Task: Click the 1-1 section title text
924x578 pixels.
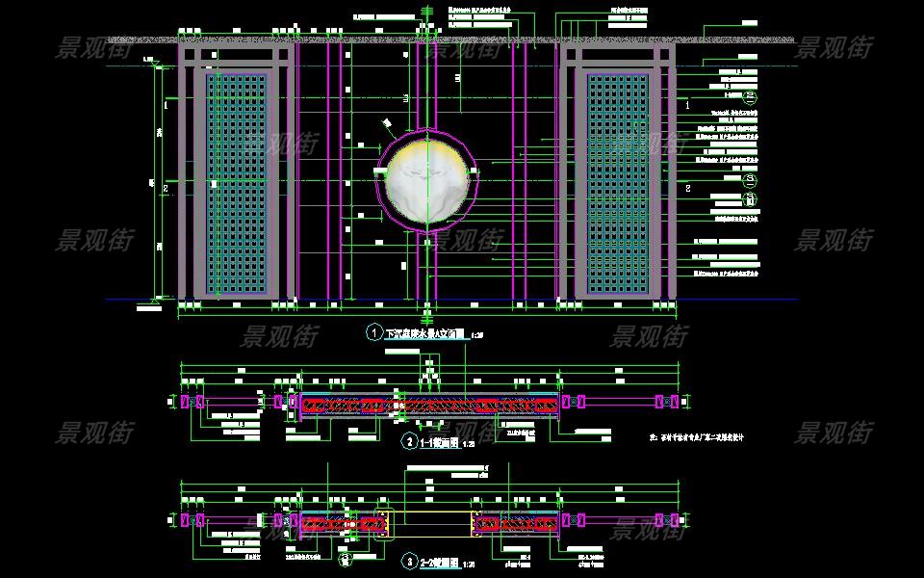Action: click(441, 443)
